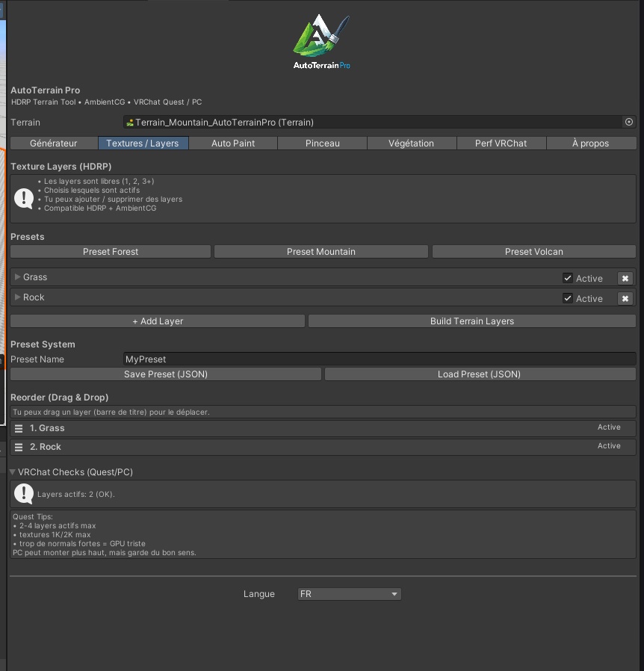644x671 pixels.
Task: Go to the Pinceau tab
Action: [322, 143]
